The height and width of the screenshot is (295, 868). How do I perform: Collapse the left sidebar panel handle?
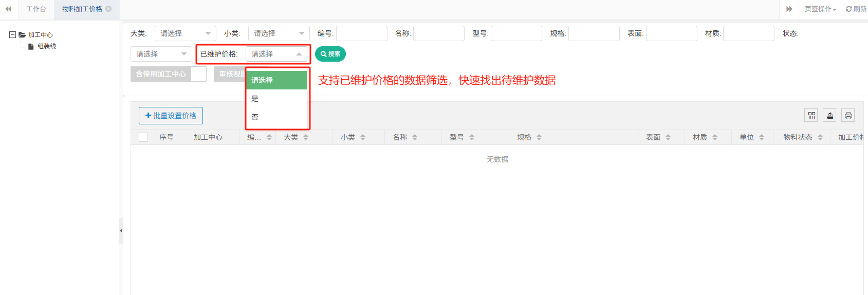click(121, 231)
